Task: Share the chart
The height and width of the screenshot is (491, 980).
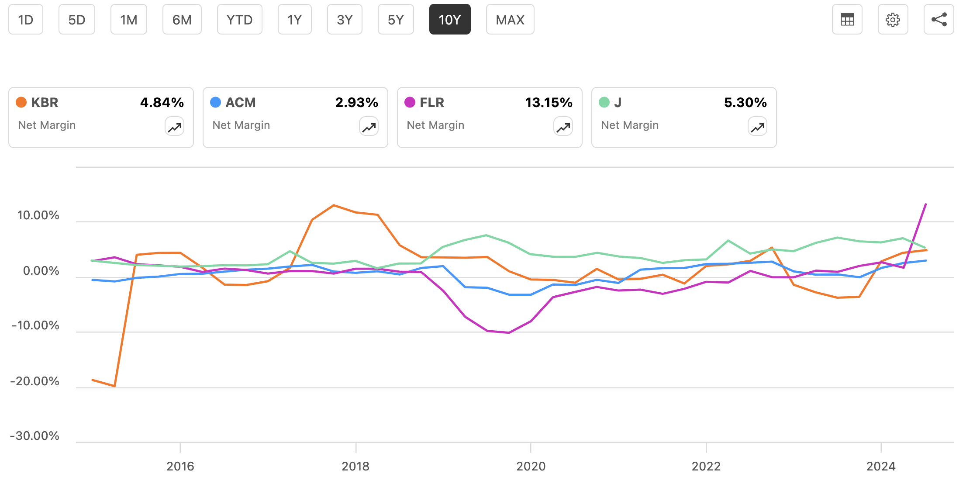Action: point(939,19)
